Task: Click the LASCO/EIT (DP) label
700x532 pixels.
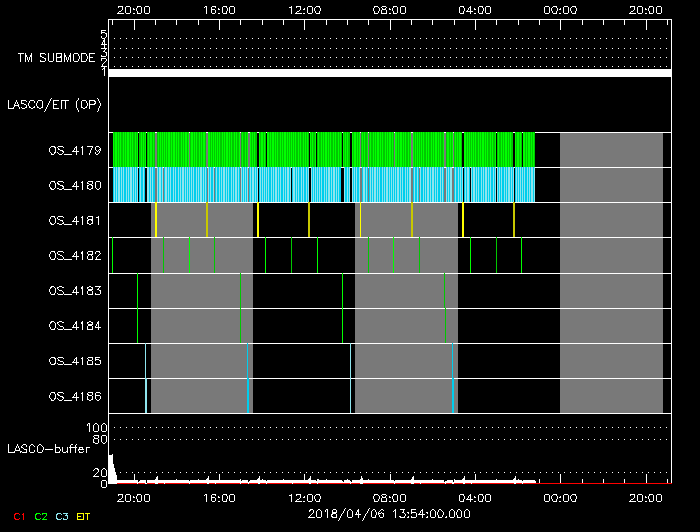Action: point(56,104)
